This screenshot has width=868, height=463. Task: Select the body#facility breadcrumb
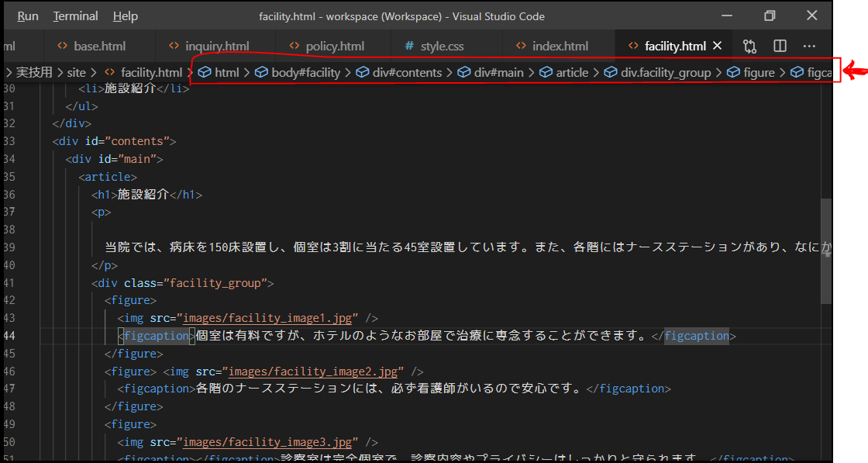305,73
